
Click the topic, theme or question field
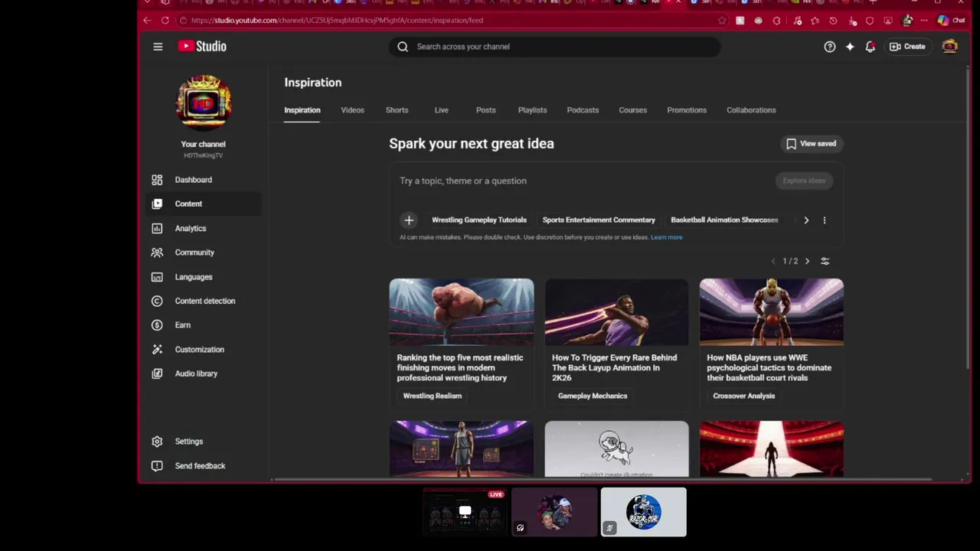[582, 181]
